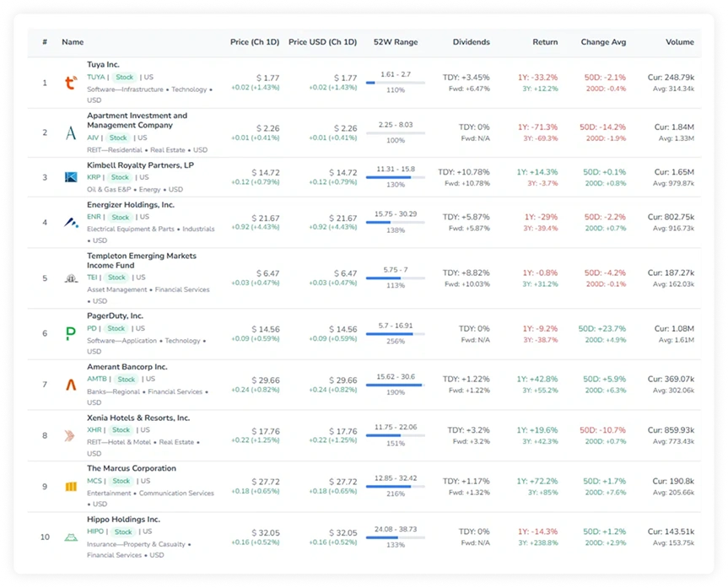This screenshot has height=588, width=728.
Task: Open Kimbell Royalty Partners, LP link
Action: point(140,165)
